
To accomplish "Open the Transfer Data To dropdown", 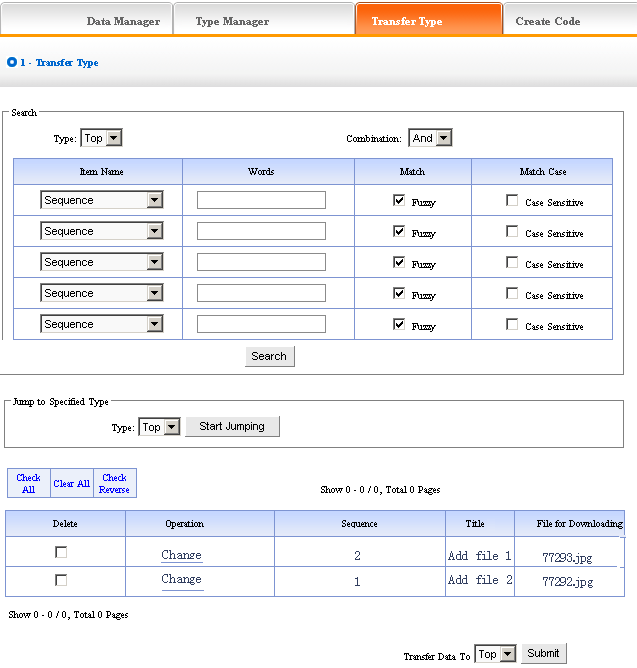I will point(495,654).
